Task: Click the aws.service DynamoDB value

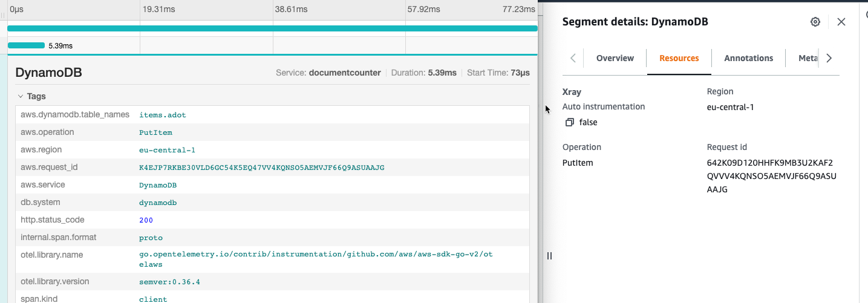Action: (158, 184)
